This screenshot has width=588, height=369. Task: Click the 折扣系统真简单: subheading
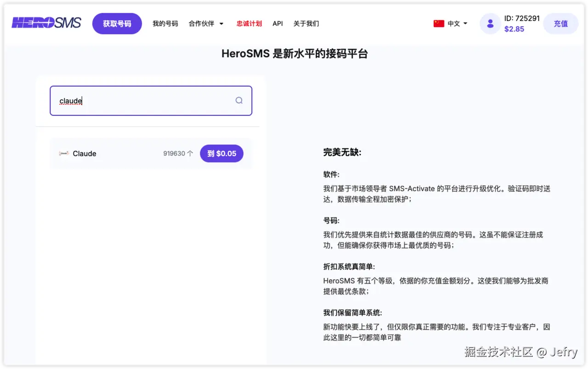(x=349, y=267)
